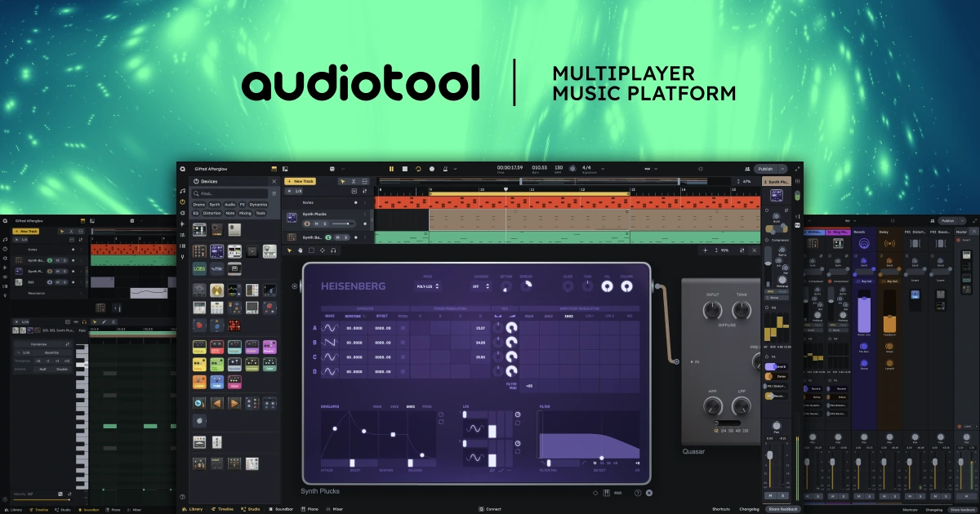Close the Devices panel
The width and height of the screenshot is (980, 514).
point(274,181)
